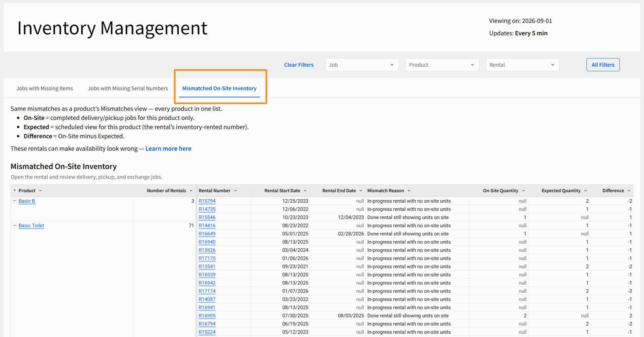Click Number of Rentals value 71
The image size is (644, 337).
coord(191,226)
